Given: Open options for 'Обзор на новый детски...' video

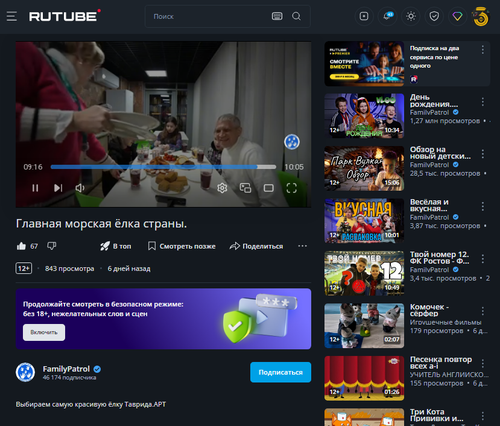Looking at the screenshot, I should tap(483, 154).
